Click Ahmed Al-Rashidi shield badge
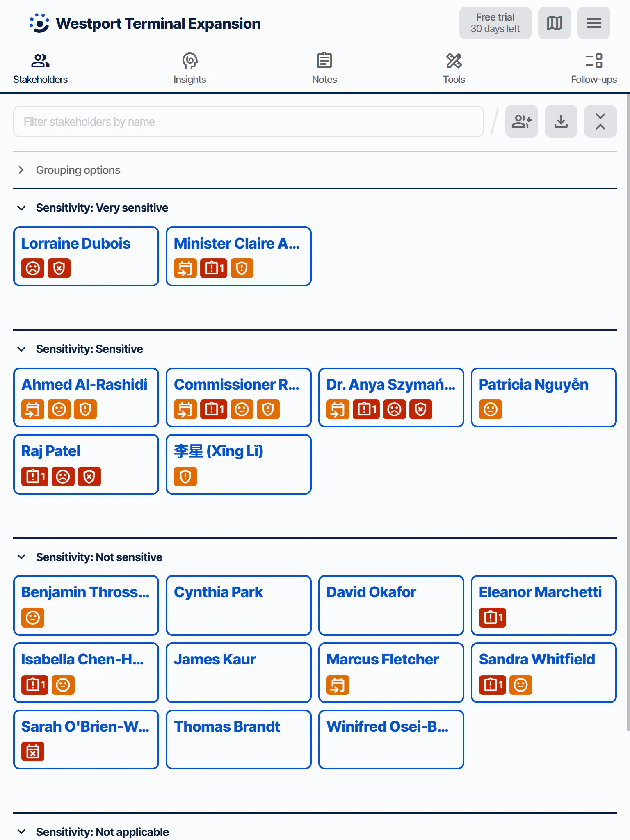Image resolution: width=630 pixels, height=840 pixels. [85, 409]
